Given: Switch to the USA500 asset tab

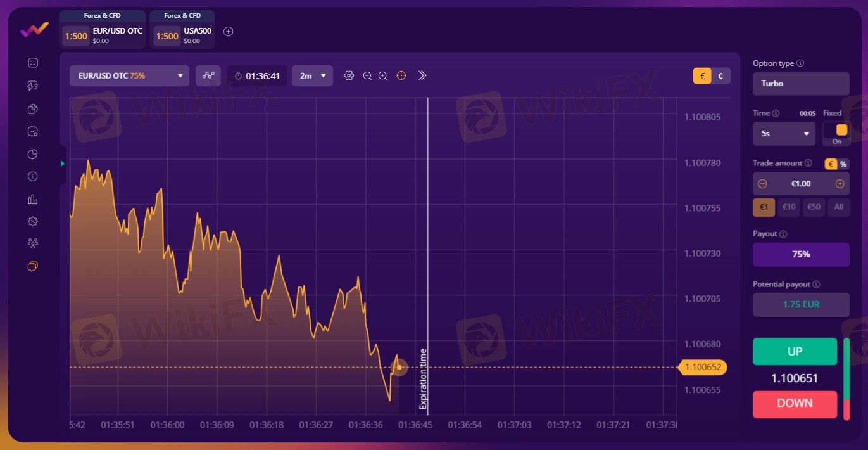Looking at the screenshot, I should (182, 30).
